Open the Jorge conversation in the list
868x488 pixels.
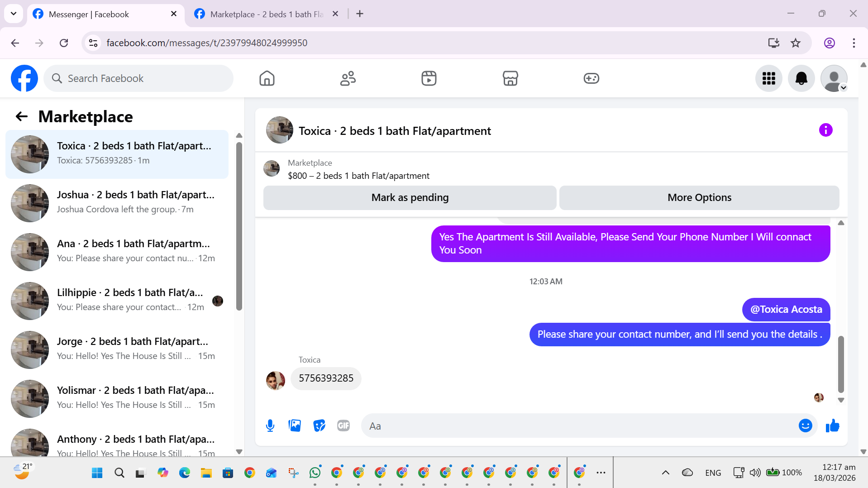117,350
